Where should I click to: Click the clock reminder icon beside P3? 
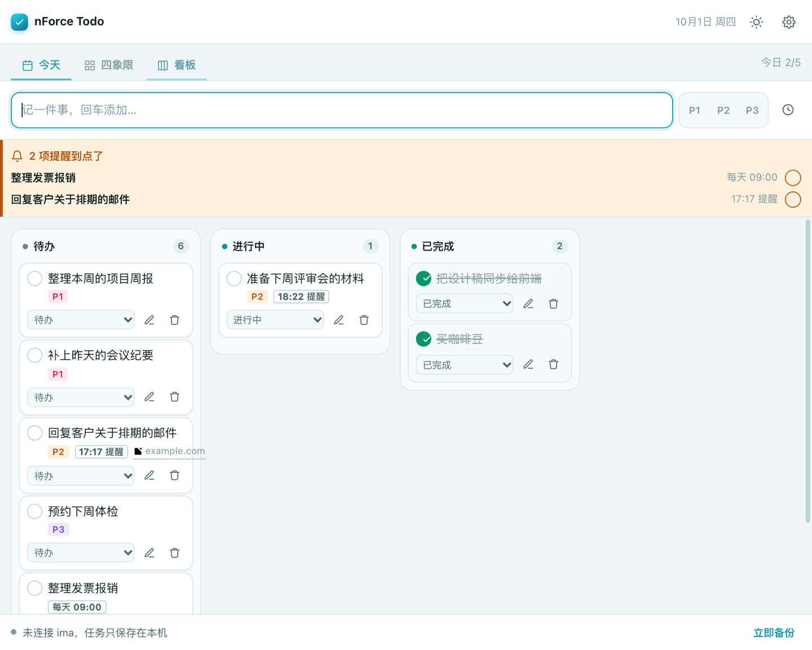(788, 110)
